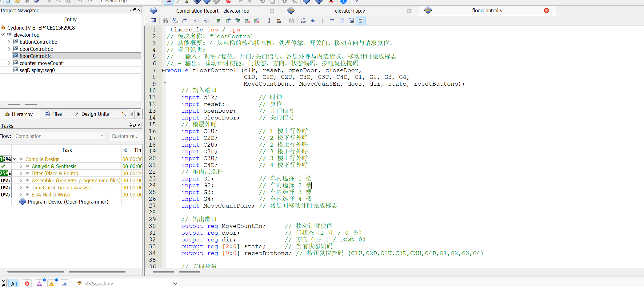
Task: Toggle the yellow warning messages filter
Action: pos(52,283)
